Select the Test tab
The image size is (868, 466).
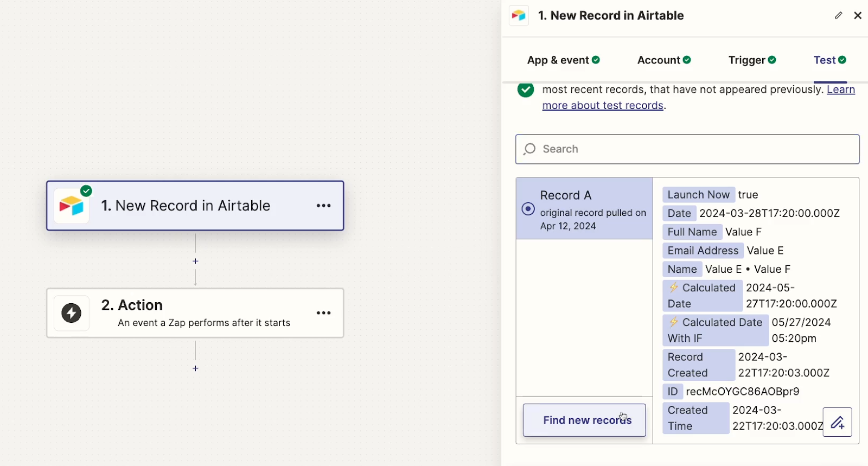(x=830, y=60)
